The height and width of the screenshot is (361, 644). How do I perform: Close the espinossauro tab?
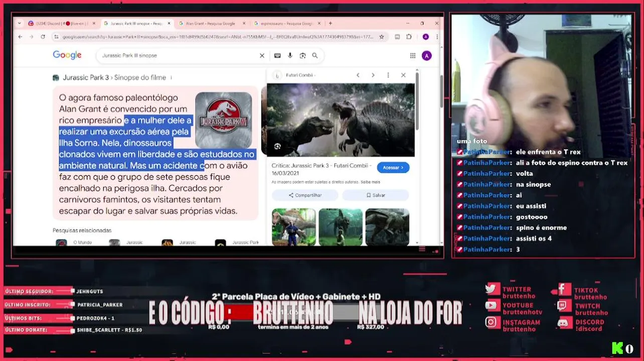[x=319, y=23]
